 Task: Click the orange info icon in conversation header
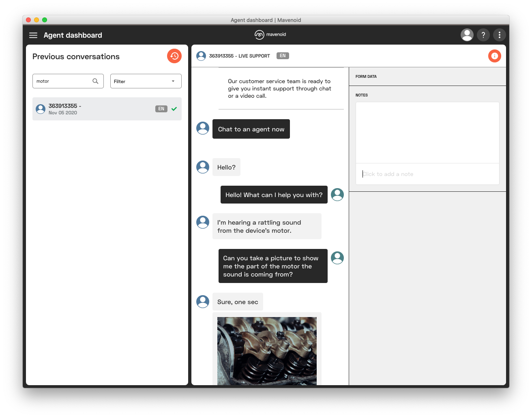coord(494,56)
